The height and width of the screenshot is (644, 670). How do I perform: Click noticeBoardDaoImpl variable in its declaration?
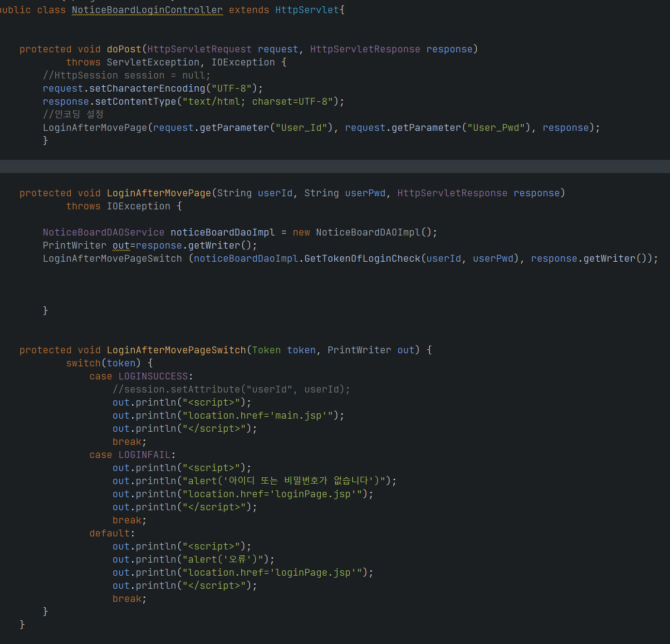tap(223, 232)
